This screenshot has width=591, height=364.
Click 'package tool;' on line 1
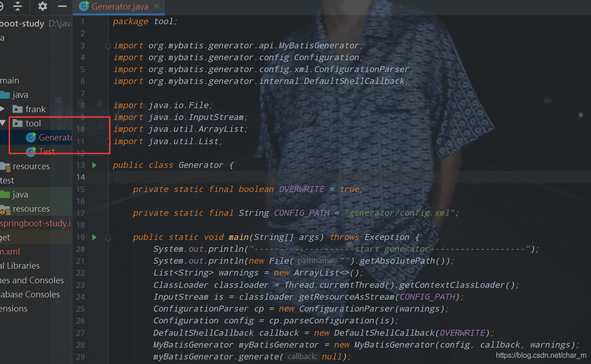pyautogui.click(x=145, y=21)
